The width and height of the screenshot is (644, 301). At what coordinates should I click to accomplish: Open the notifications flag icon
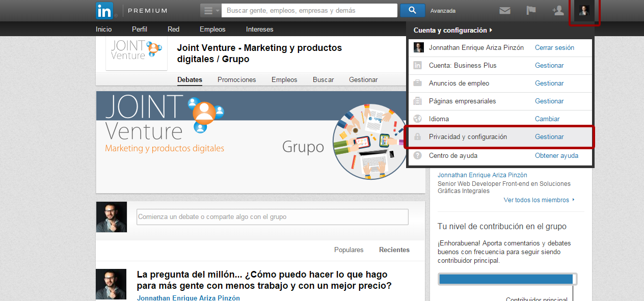pyautogui.click(x=531, y=11)
